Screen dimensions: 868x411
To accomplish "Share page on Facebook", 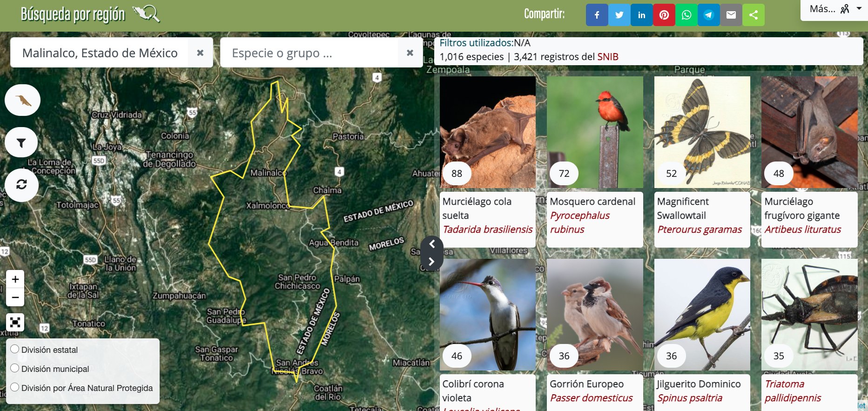I will point(597,15).
